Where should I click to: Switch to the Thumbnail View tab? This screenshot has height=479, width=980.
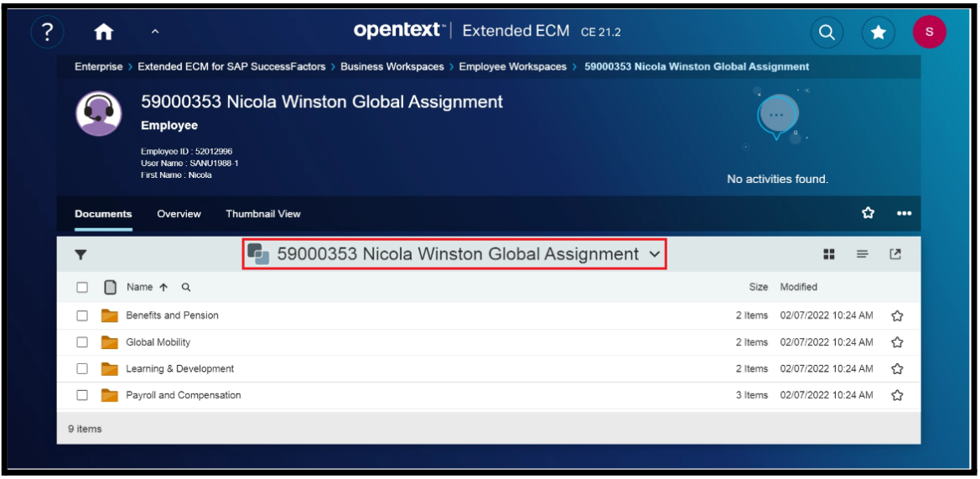coord(262,214)
